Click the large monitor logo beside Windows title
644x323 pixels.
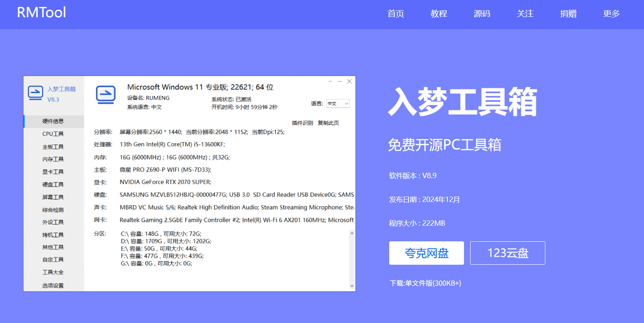(106, 94)
